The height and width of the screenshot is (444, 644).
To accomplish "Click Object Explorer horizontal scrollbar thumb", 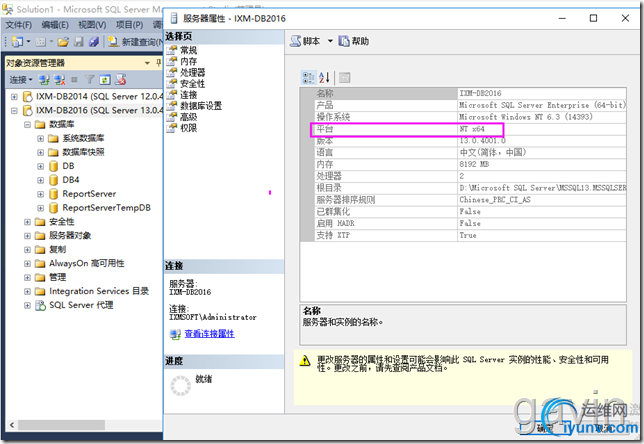I will (61, 425).
